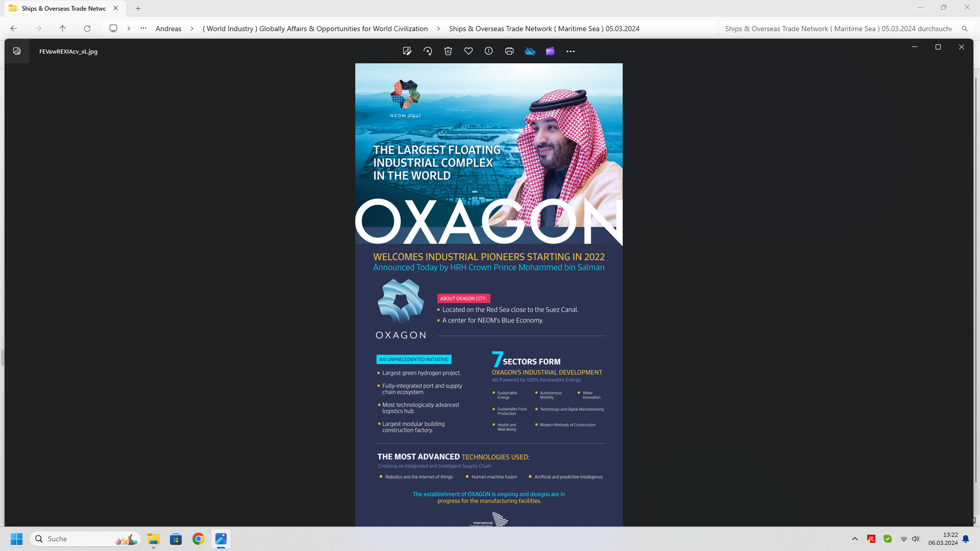The width and height of the screenshot is (980, 551).
Task: Delete the photo with the trash icon
Action: click(448, 51)
